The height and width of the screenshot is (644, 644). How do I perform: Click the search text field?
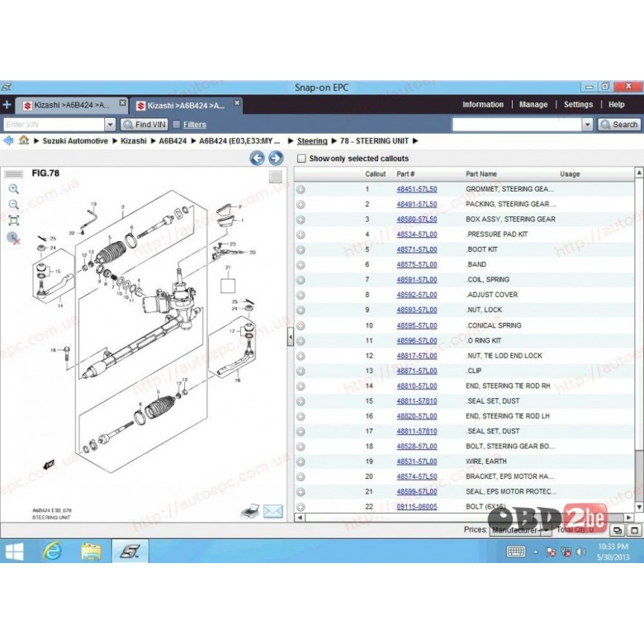pos(517,125)
